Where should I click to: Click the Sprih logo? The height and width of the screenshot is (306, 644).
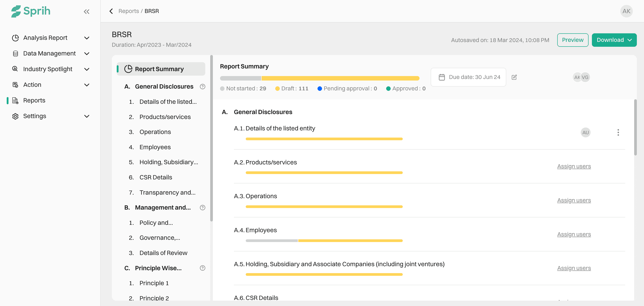coord(31,11)
